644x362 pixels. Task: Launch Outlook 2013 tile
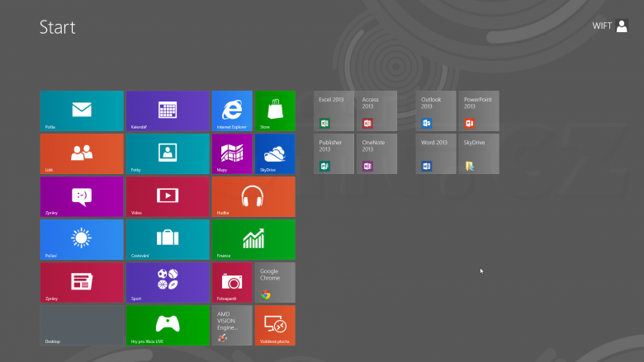(436, 111)
